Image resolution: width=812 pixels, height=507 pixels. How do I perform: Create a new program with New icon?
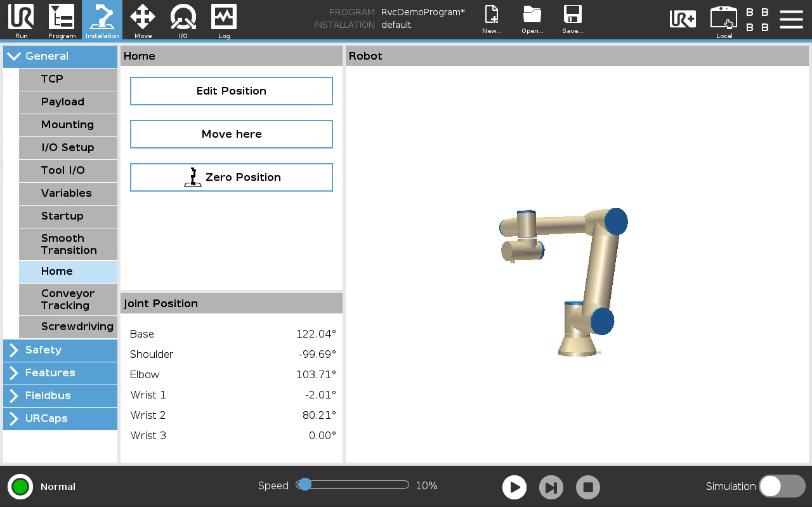(492, 20)
